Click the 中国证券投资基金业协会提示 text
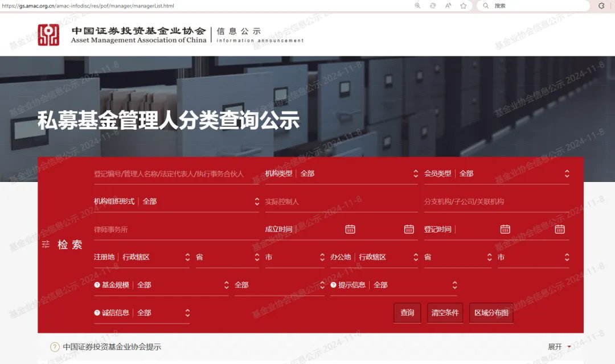Image resolution: width=615 pixels, height=364 pixels. [112, 347]
